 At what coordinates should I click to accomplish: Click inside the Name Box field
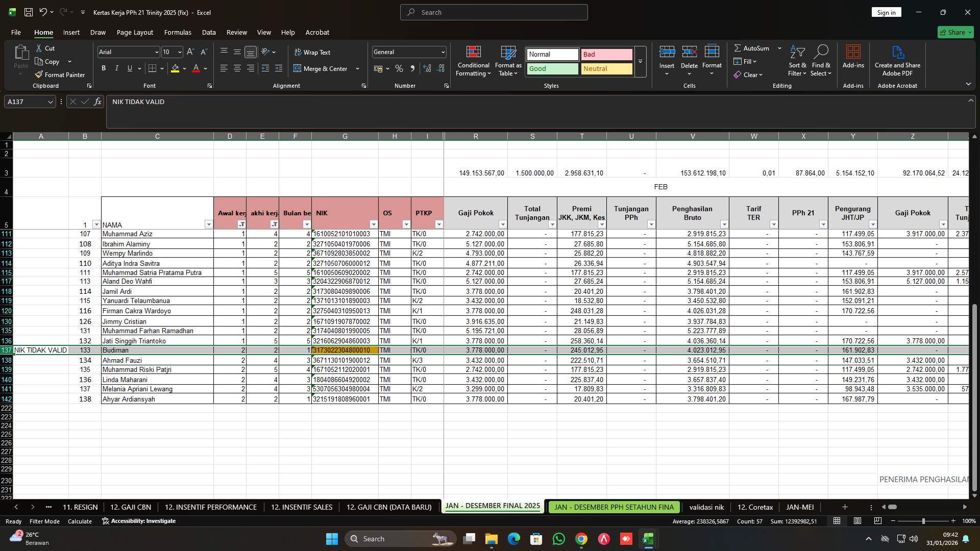click(26, 102)
